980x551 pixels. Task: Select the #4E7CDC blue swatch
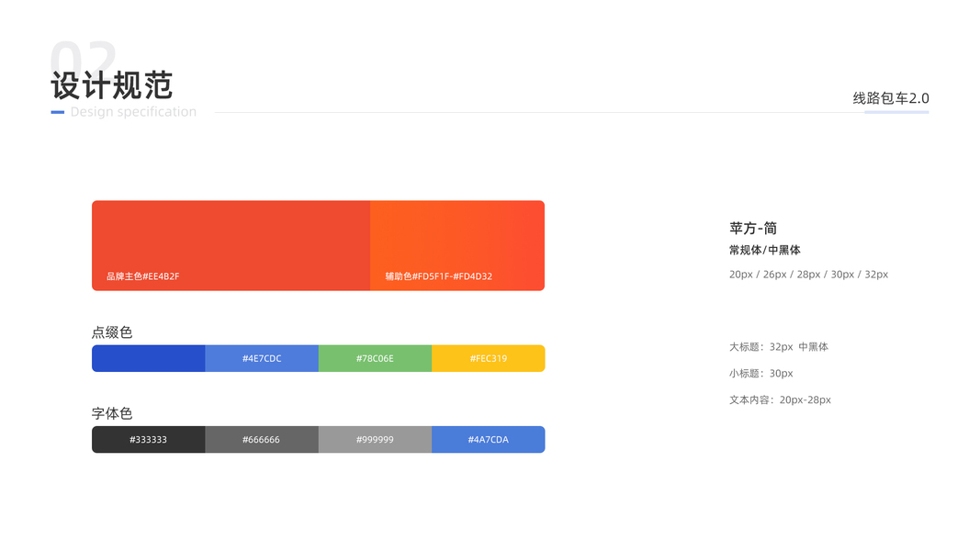tap(262, 358)
